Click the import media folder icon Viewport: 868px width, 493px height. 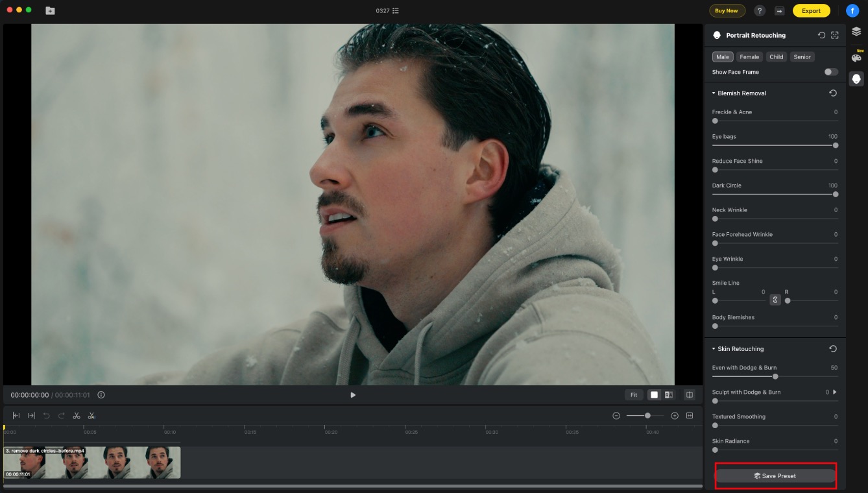click(50, 11)
